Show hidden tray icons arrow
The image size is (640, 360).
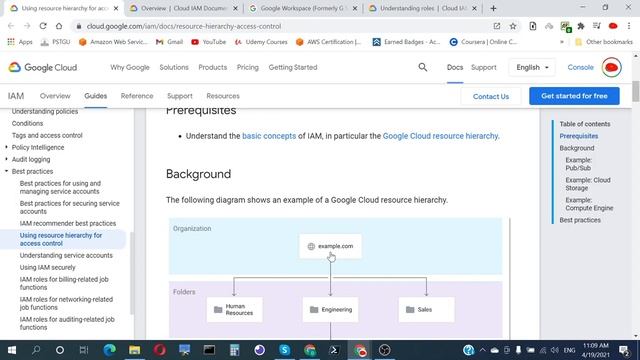[482, 350]
